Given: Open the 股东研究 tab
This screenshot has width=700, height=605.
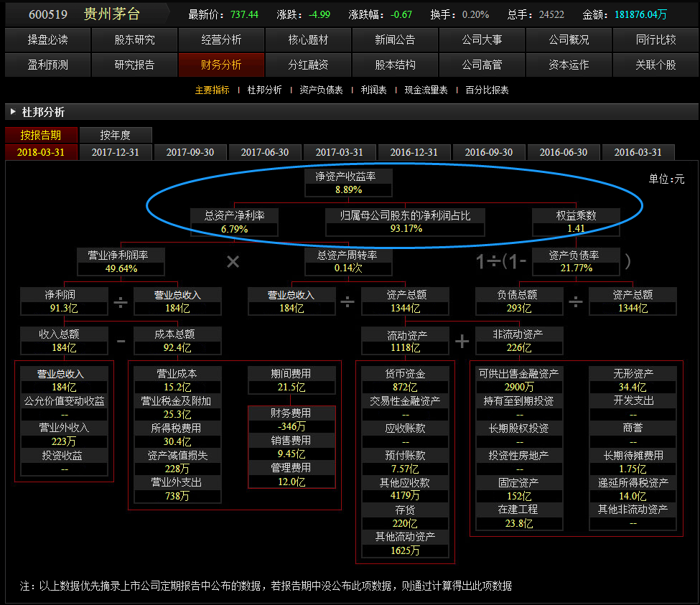Looking at the screenshot, I should (134, 39).
